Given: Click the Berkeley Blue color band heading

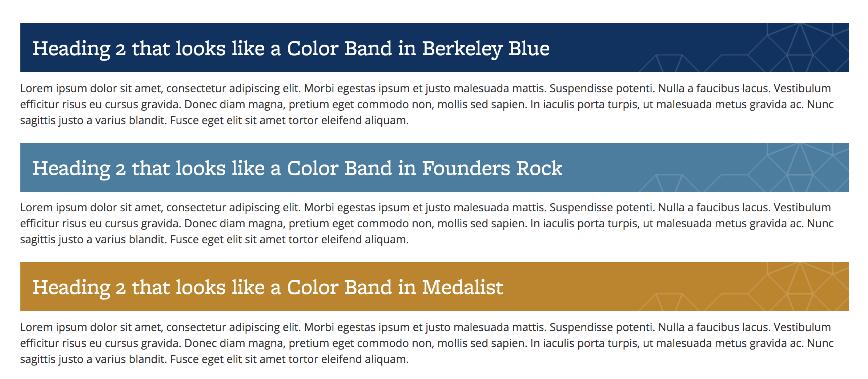Looking at the screenshot, I should coord(291,49).
